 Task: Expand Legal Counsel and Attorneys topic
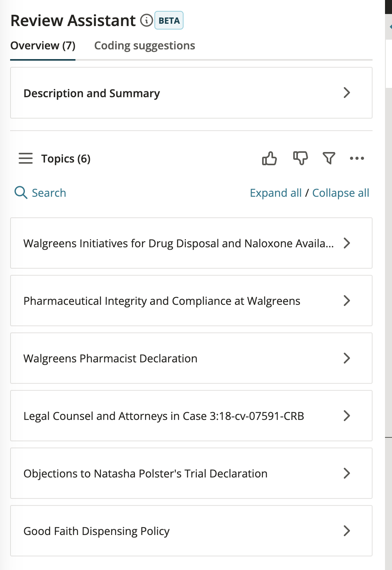point(191,416)
